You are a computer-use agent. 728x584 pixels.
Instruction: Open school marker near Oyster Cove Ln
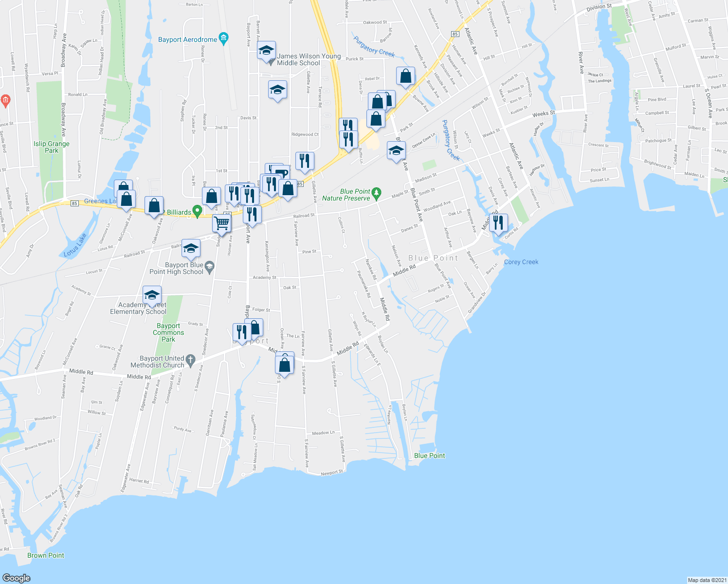[x=396, y=151]
